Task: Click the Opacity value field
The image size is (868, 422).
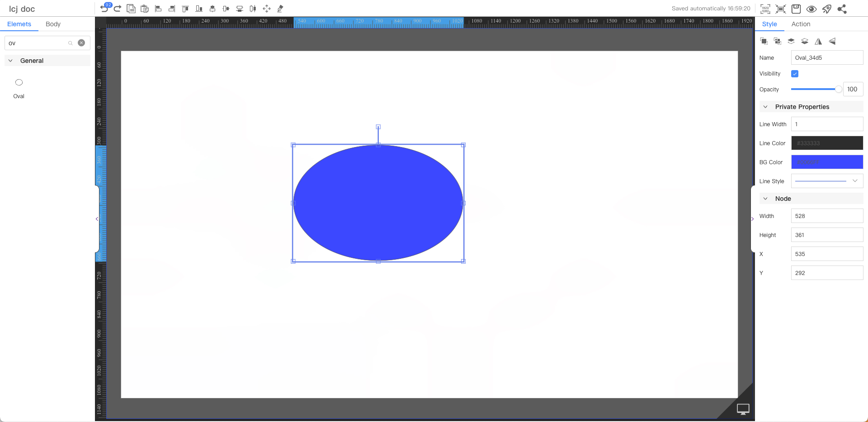Action: pos(853,89)
